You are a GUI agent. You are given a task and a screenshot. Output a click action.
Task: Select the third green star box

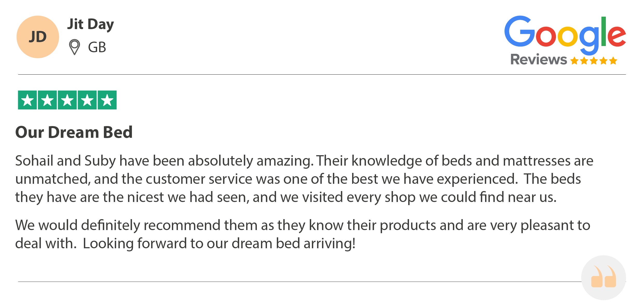pyautogui.click(x=67, y=100)
